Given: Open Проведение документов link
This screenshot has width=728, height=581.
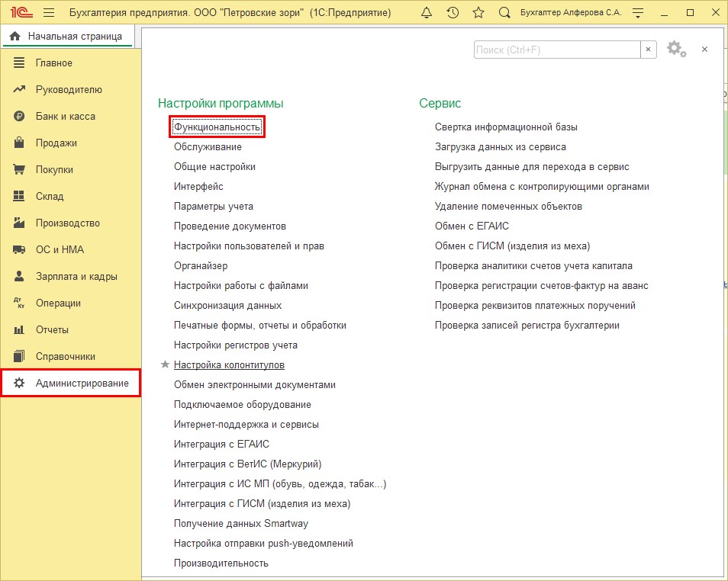Looking at the screenshot, I should (x=230, y=226).
